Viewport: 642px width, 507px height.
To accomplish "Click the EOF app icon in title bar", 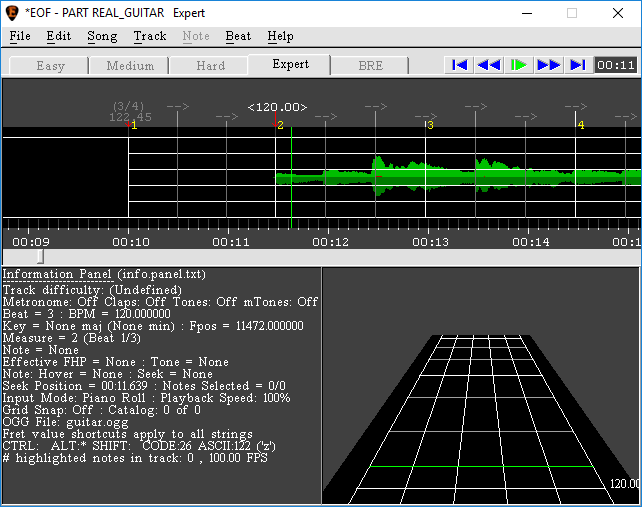I will click(14, 13).
